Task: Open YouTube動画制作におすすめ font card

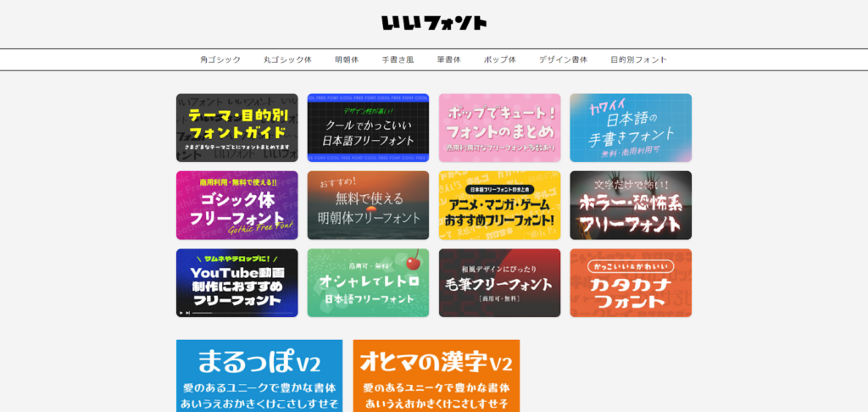Action: point(236,283)
